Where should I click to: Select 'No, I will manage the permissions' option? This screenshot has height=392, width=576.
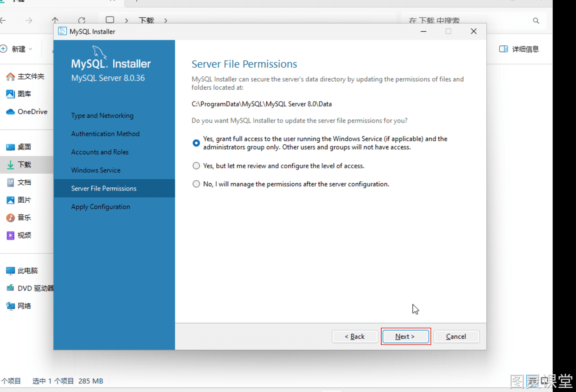(196, 184)
